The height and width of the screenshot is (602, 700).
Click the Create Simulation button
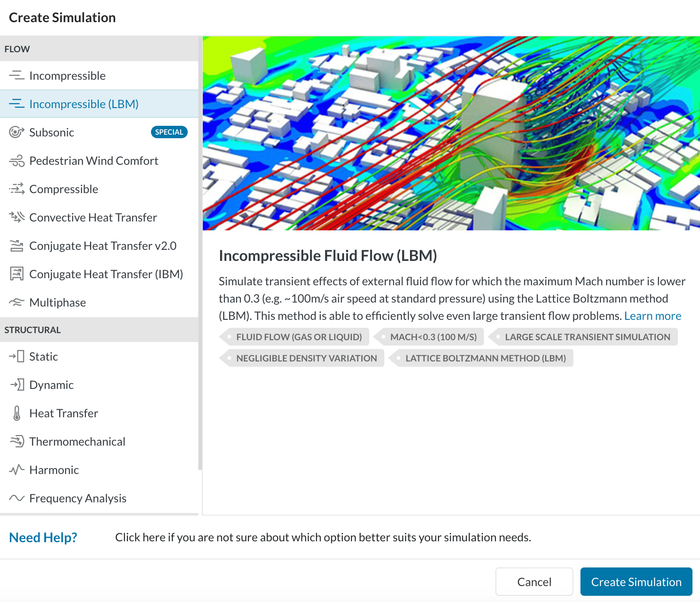(636, 582)
